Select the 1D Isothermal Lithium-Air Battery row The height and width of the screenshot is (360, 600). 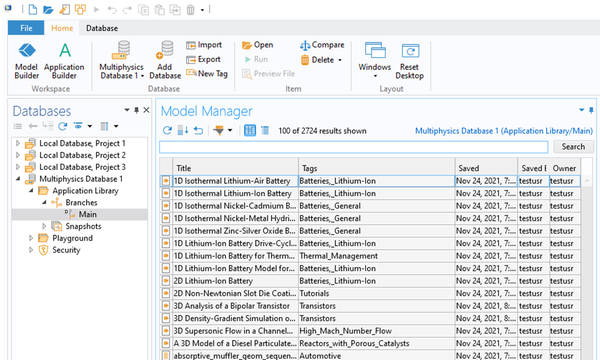point(370,181)
